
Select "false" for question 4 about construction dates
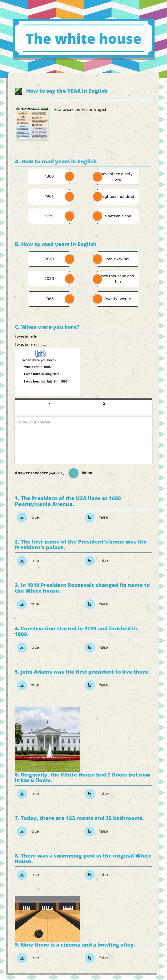pos(89,648)
